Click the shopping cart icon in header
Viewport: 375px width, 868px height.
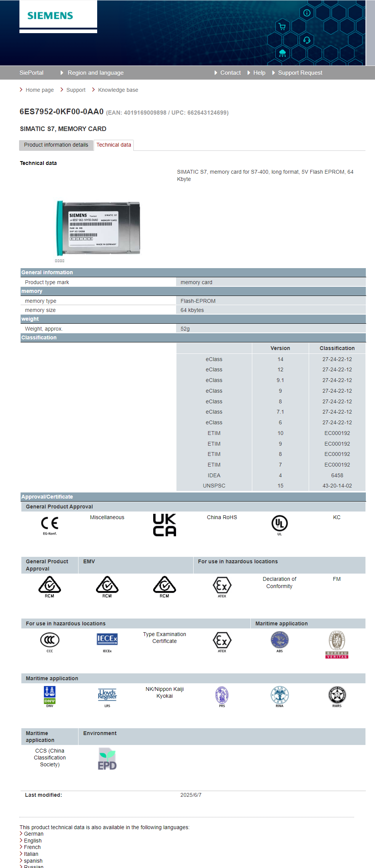(282, 26)
